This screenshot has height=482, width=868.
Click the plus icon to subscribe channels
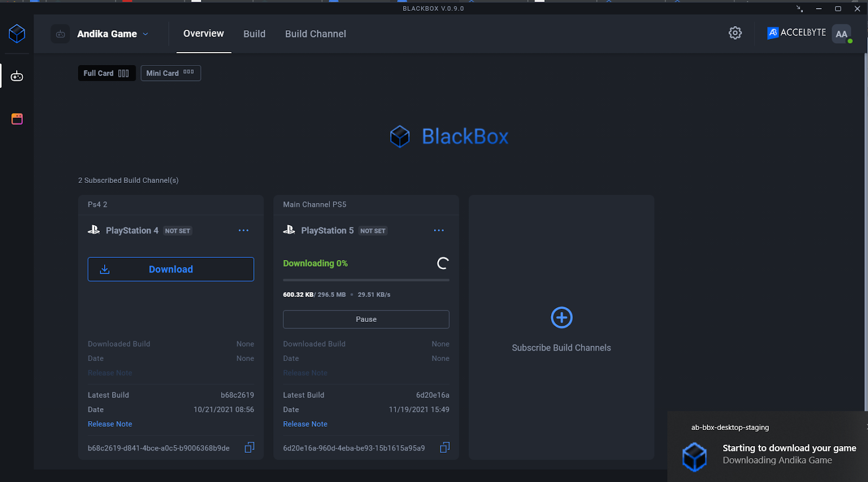561,318
